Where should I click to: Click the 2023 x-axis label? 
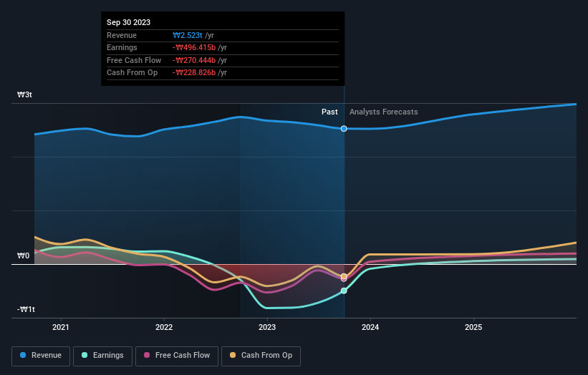point(267,327)
